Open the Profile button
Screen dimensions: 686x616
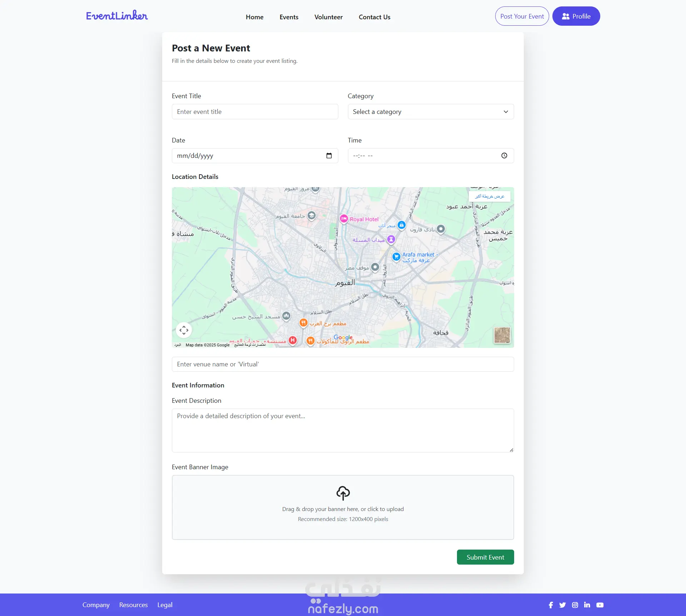[576, 16]
